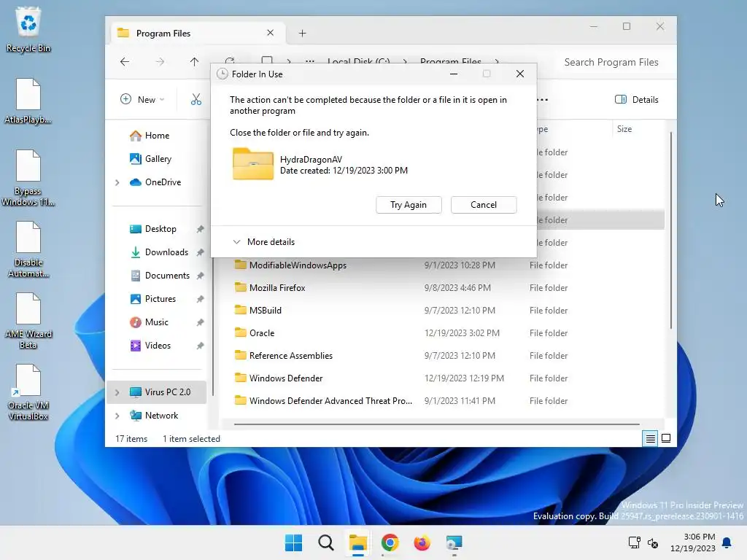Viewport: 747px width, 560px height.
Task: Minimize the Folder In Use dialog
Action: tap(454, 74)
